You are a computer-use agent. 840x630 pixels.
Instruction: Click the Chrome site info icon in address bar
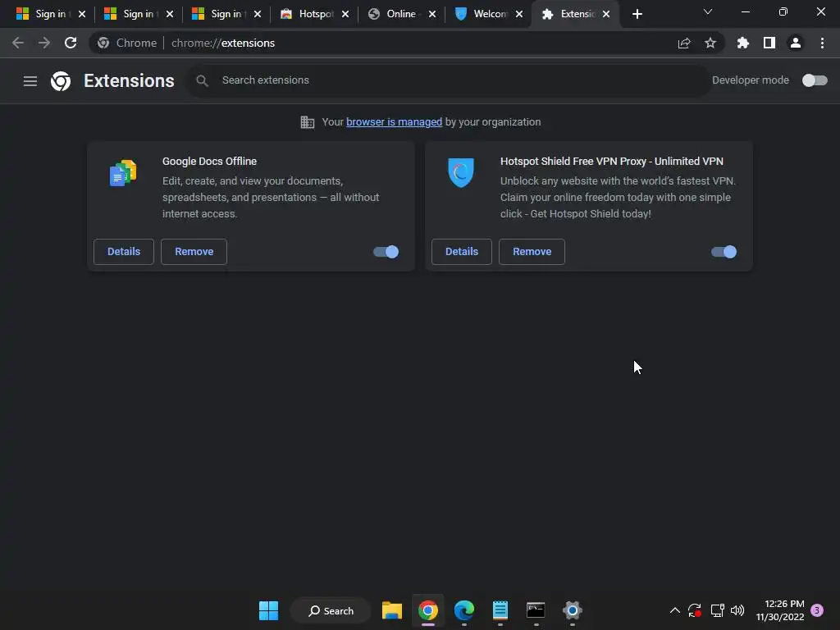pos(103,43)
